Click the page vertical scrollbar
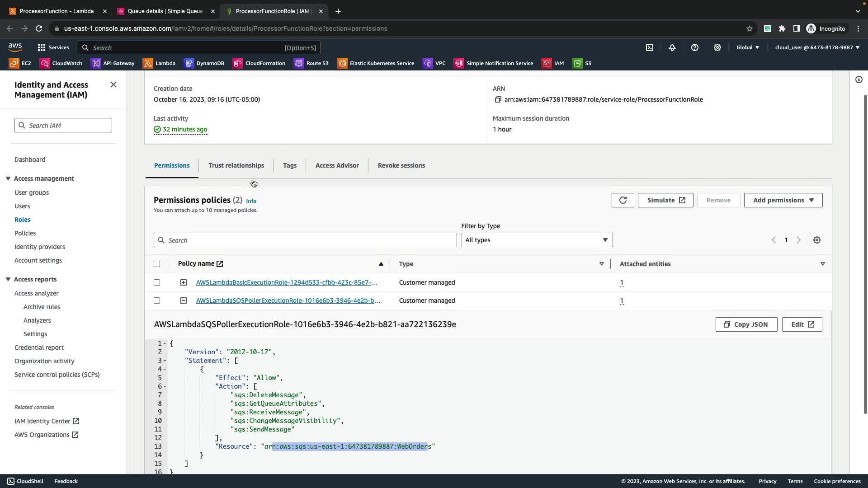 pyautogui.click(x=865, y=253)
